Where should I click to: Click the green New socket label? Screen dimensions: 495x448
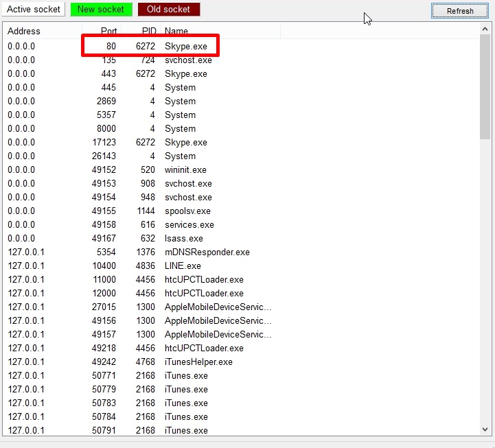click(101, 9)
